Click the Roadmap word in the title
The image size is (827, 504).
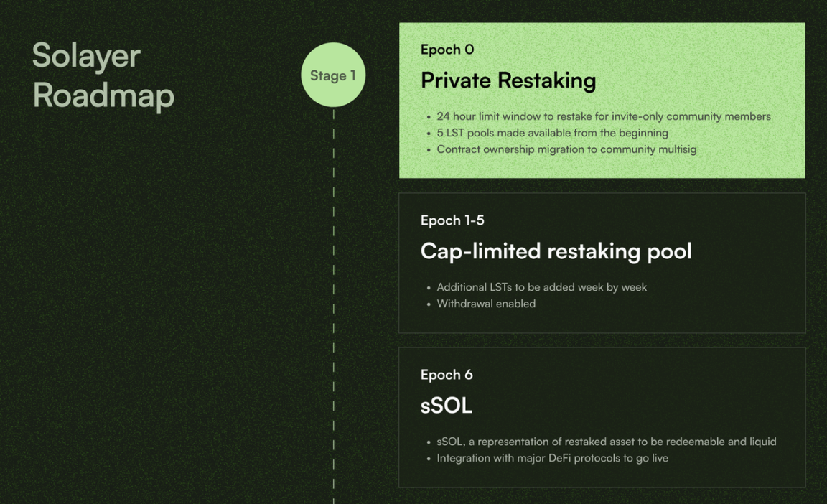point(103,95)
